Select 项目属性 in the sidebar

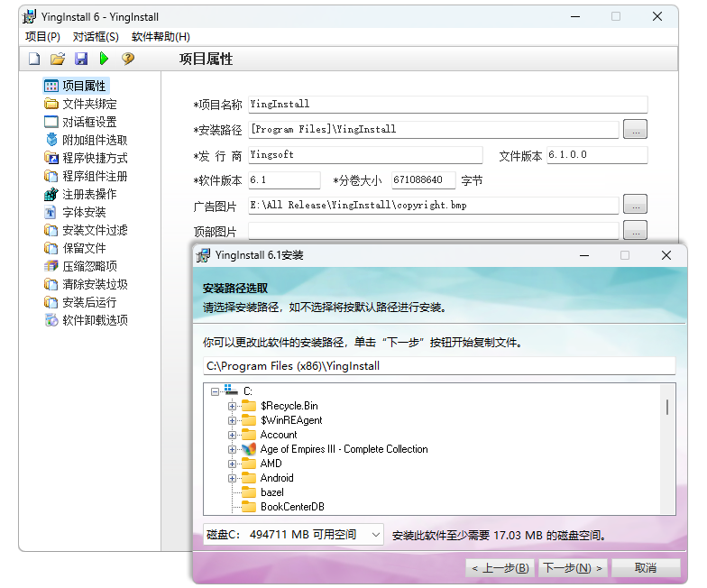(76, 86)
